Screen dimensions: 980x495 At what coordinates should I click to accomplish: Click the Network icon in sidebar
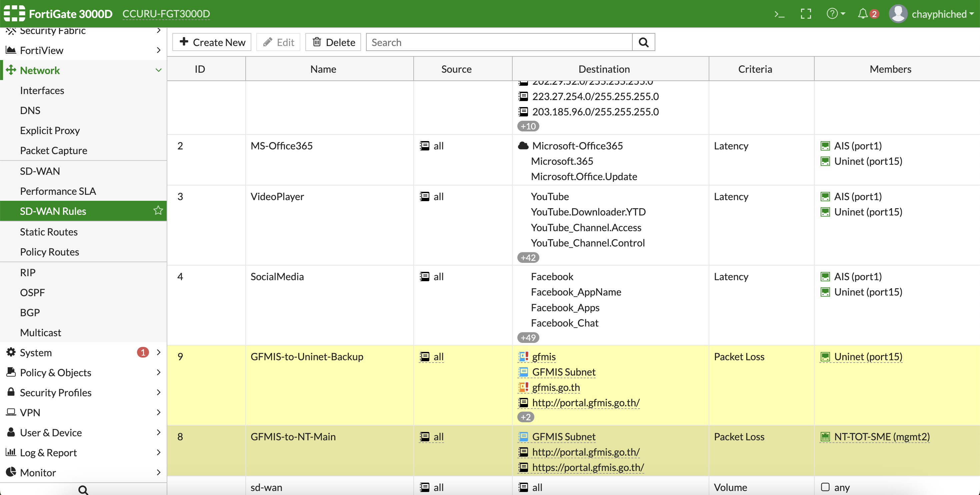(x=11, y=70)
